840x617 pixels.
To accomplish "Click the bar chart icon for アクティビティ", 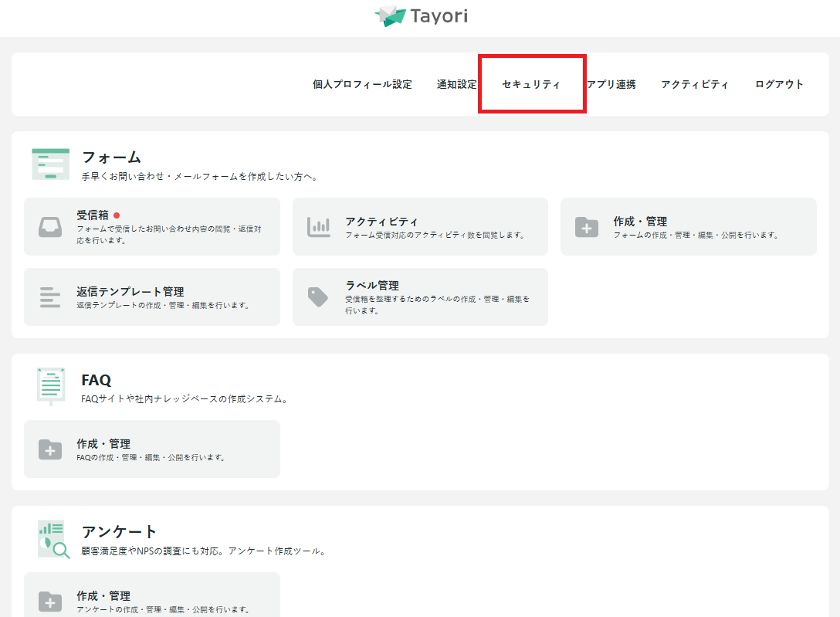I will 319,227.
